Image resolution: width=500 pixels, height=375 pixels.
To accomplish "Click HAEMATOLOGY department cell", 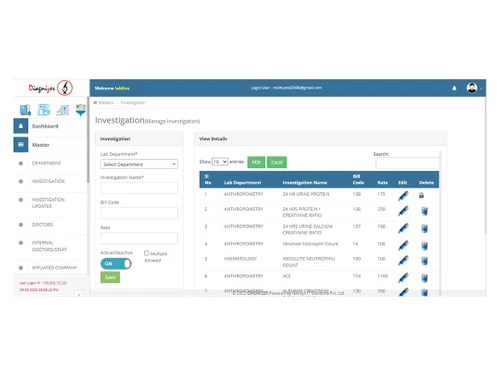I will [240, 259].
